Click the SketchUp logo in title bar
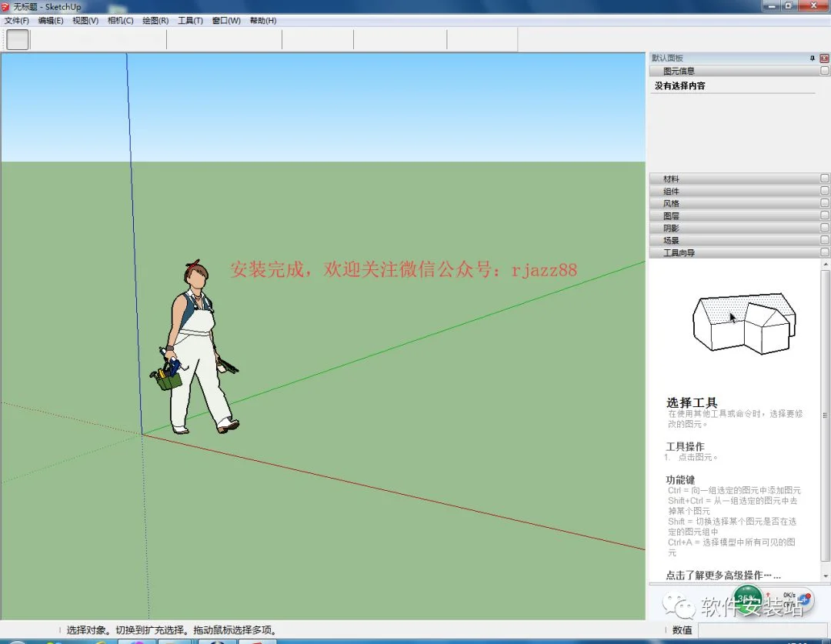The width and height of the screenshot is (831, 644). (5, 6)
